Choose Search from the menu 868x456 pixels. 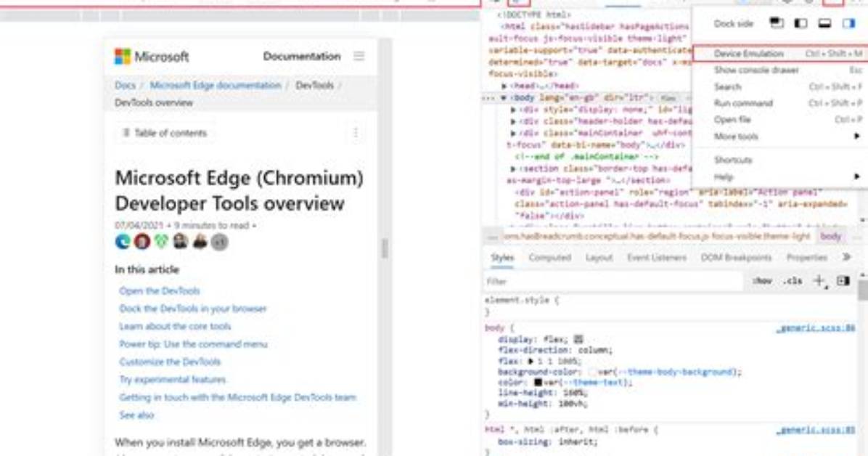pos(780,87)
